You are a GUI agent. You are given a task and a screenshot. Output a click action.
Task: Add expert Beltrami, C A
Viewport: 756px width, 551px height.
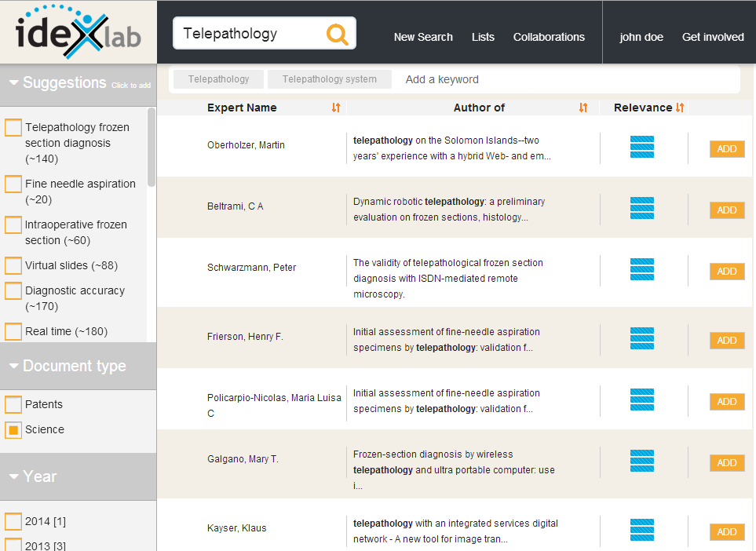(726, 210)
